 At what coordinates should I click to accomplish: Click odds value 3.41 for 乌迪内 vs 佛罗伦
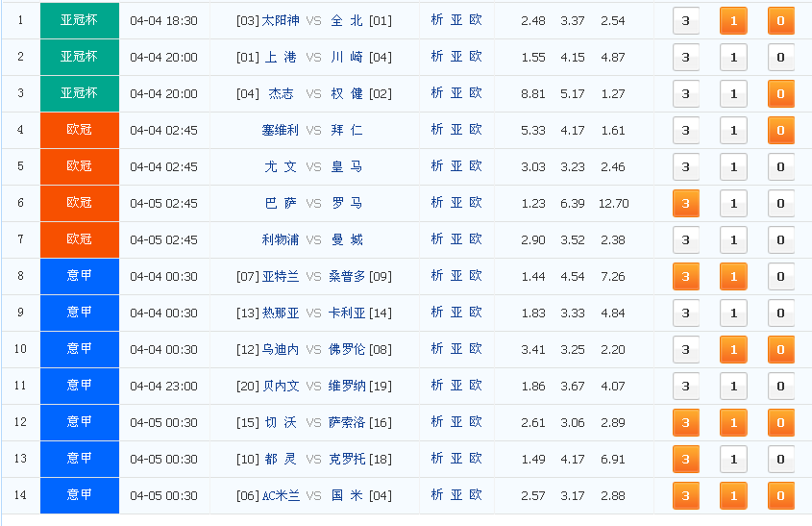(533, 350)
